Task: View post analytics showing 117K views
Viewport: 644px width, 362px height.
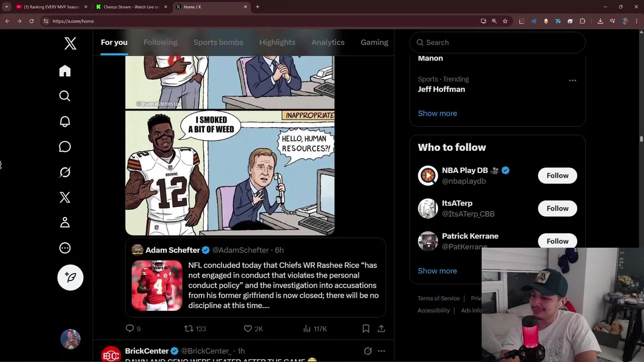Action: [x=315, y=328]
